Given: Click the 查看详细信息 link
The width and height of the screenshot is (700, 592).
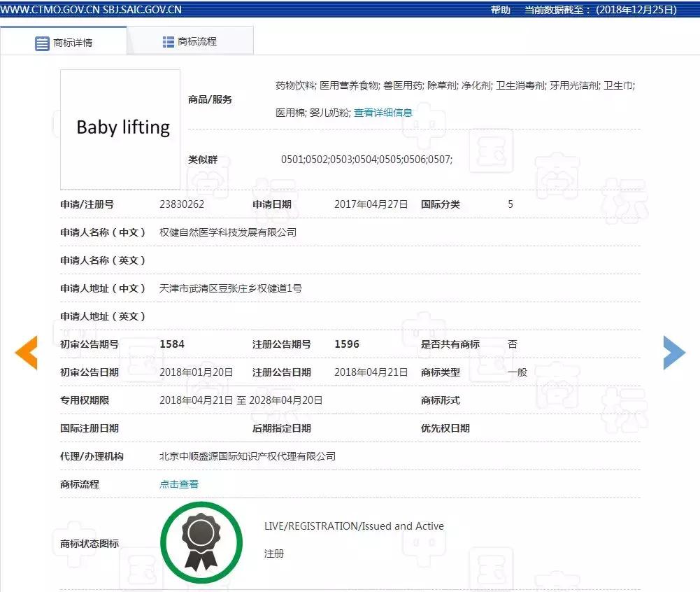Looking at the screenshot, I should pyautogui.click(x=382, y=112).
